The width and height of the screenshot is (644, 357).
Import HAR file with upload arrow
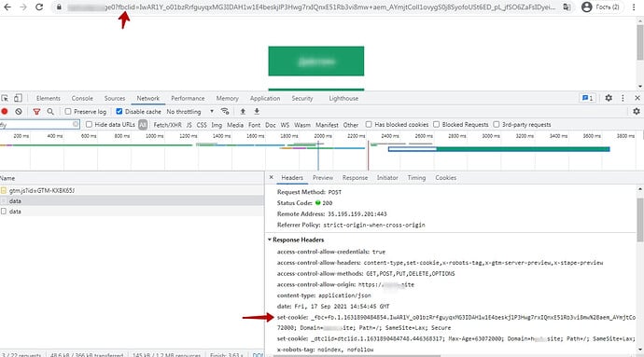(x=243, y=111)
